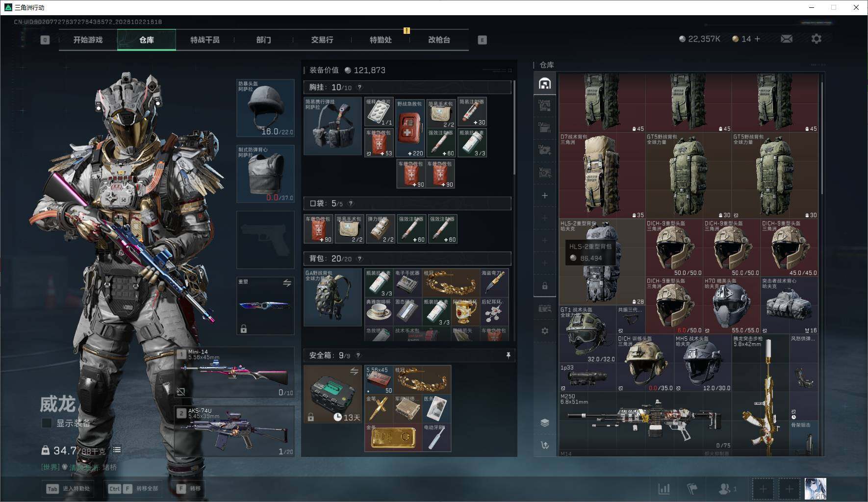This screenshot has width=868, height=502.
Task: Select the H70 精英头盔 in warehouse
Action: coord(732,305)
